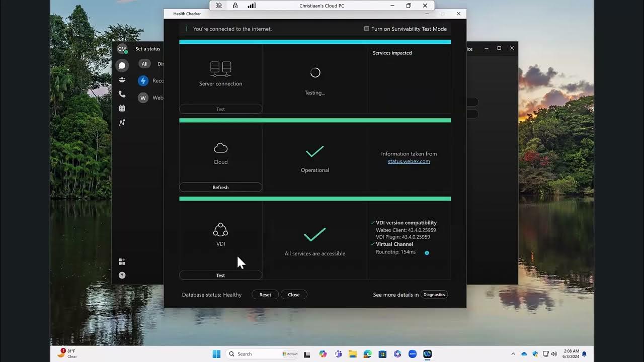The height and width of the screenshot is (362, 644).
Task: Click the Roundtrip info icon
Action: coord(427,253)
